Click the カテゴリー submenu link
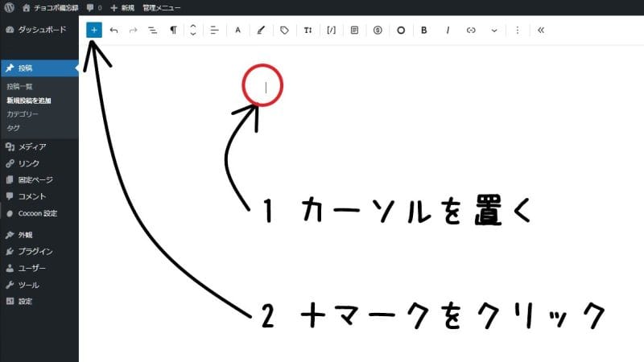 coord(23,114)
